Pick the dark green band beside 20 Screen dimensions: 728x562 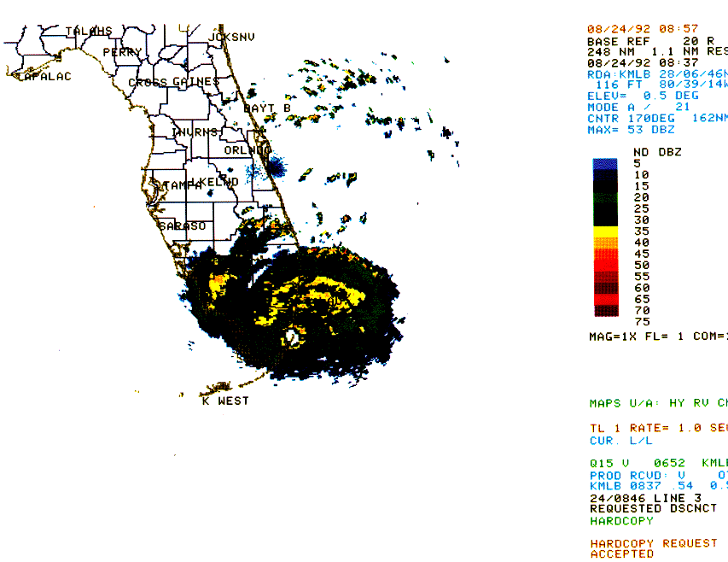(605, 198)
